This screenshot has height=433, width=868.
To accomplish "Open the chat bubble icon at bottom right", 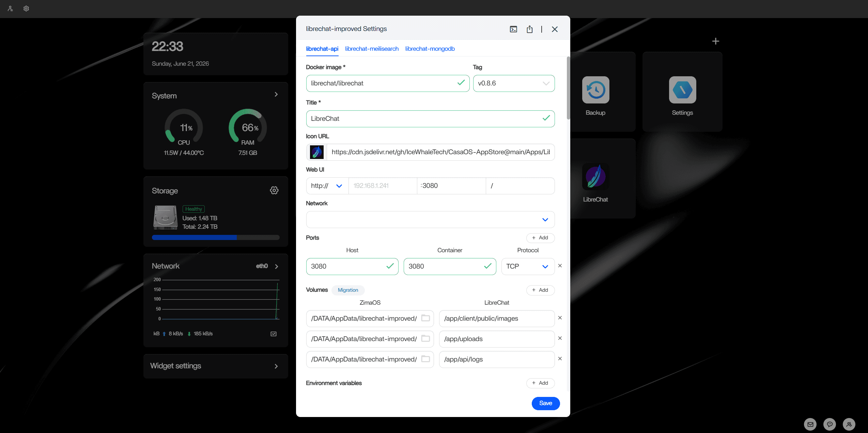I will [830, 424].
